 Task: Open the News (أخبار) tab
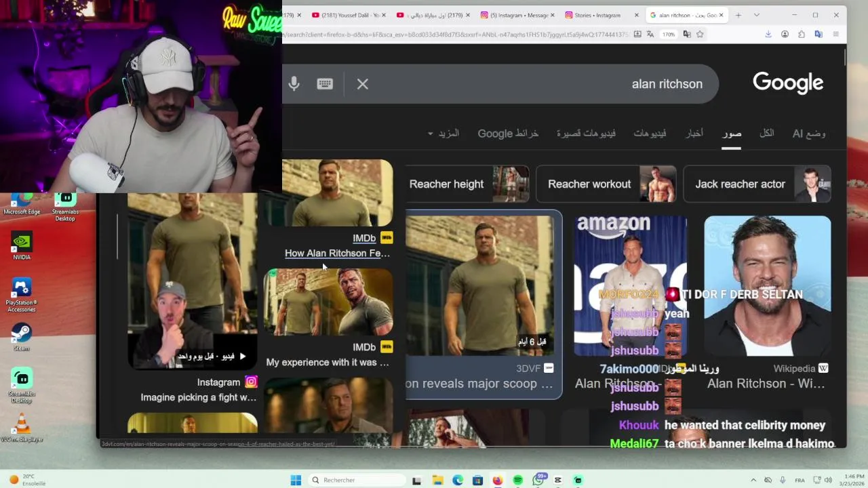[x=694, y=134]
